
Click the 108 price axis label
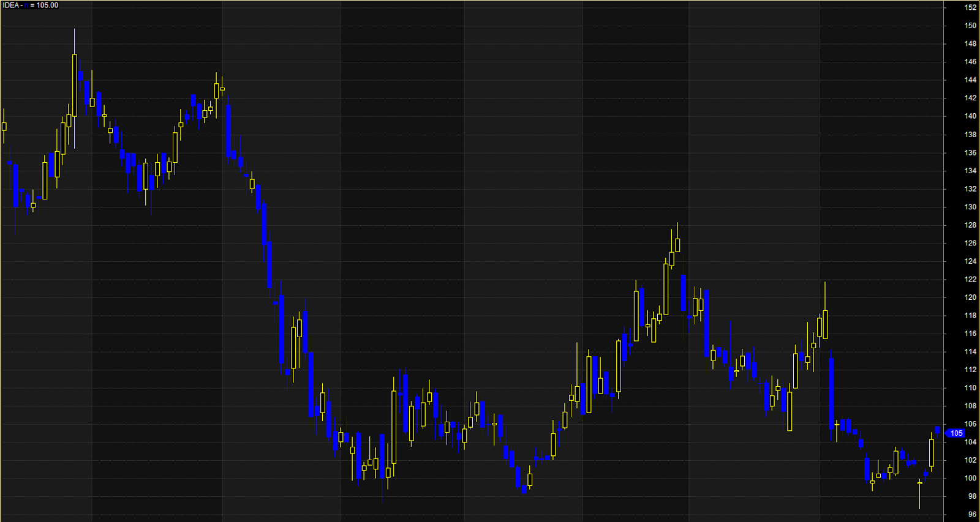970,406
